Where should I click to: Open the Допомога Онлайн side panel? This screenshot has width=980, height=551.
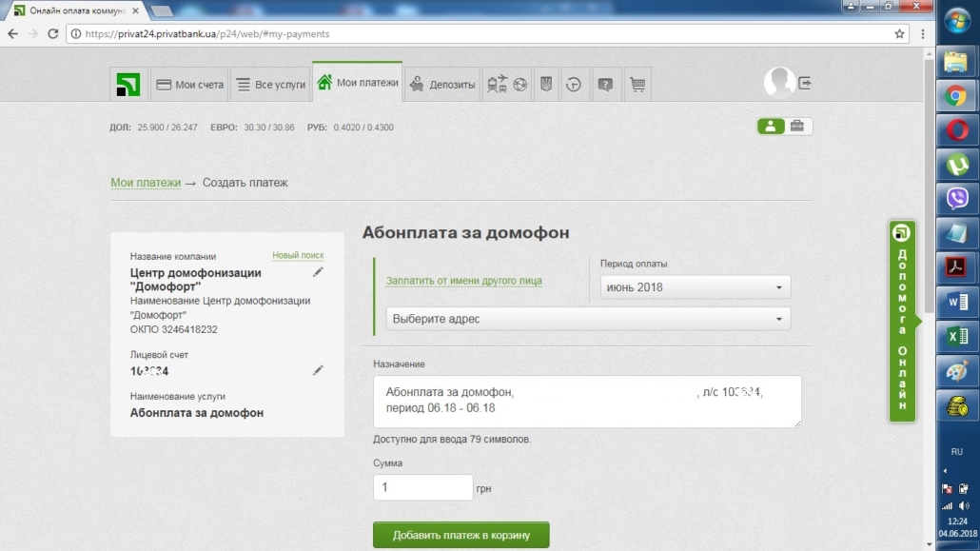click(903, 322)
